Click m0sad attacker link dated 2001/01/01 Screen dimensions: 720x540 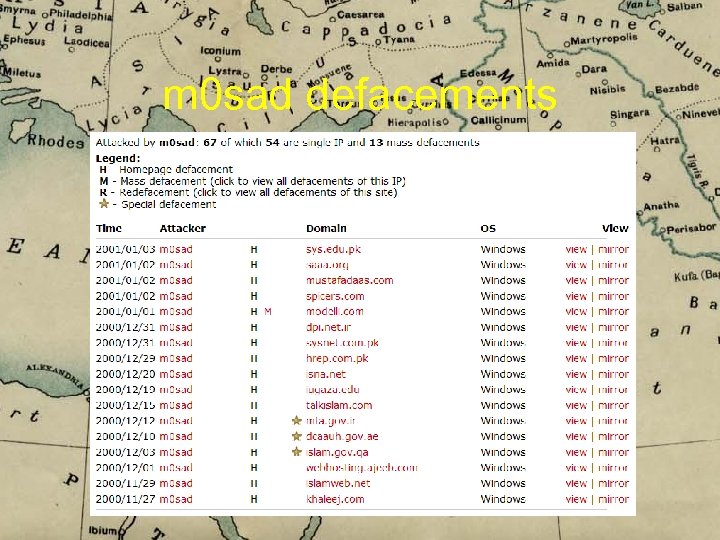click(x=176, y=311)
